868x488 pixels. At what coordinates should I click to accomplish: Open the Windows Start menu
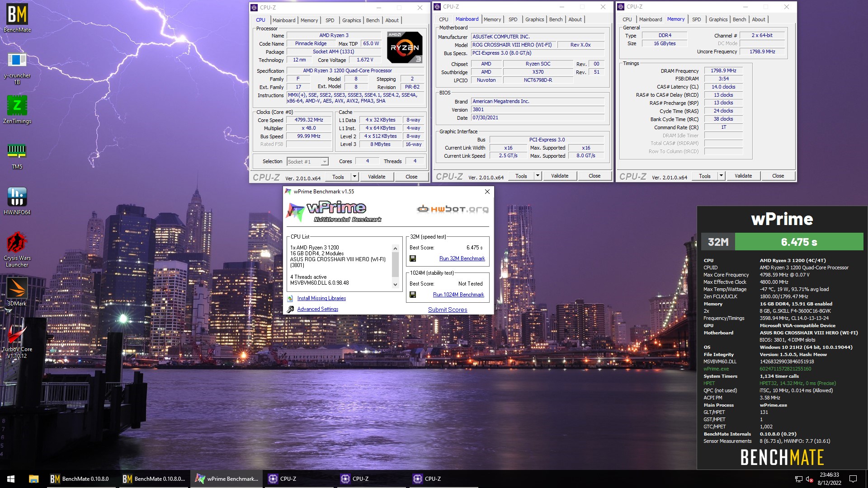11,479
